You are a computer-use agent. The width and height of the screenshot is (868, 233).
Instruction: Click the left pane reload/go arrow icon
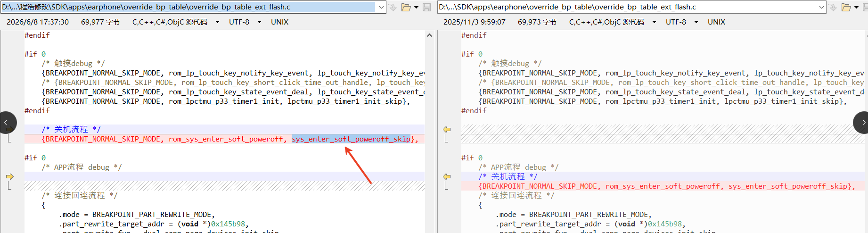393,7
